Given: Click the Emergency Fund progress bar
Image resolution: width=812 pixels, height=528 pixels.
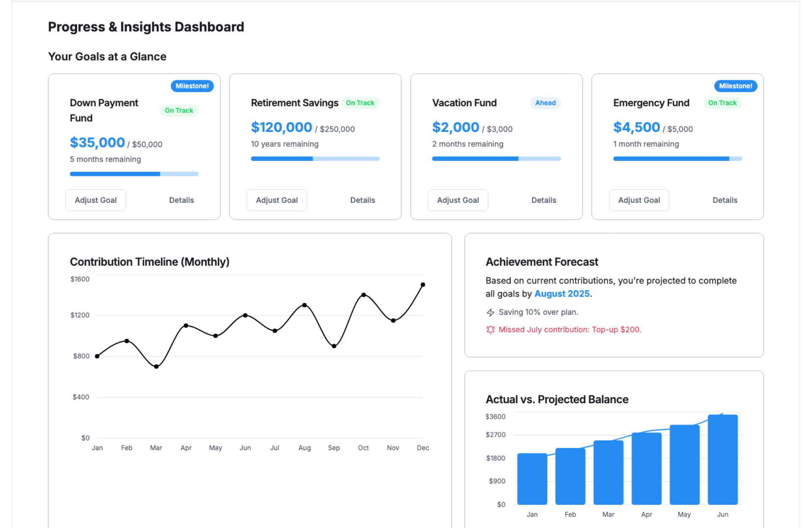Looking at the screenshot, I should click(x=677, y=159).
